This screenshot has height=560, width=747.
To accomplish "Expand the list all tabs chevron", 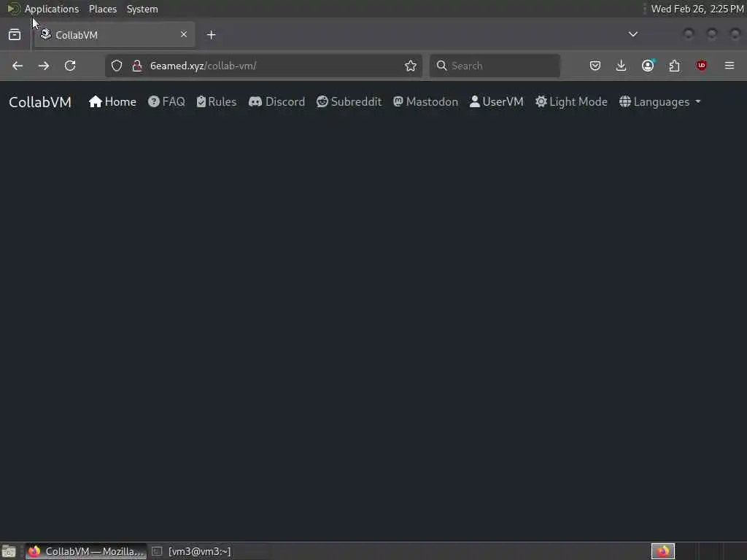I will (x=632, y=34).
